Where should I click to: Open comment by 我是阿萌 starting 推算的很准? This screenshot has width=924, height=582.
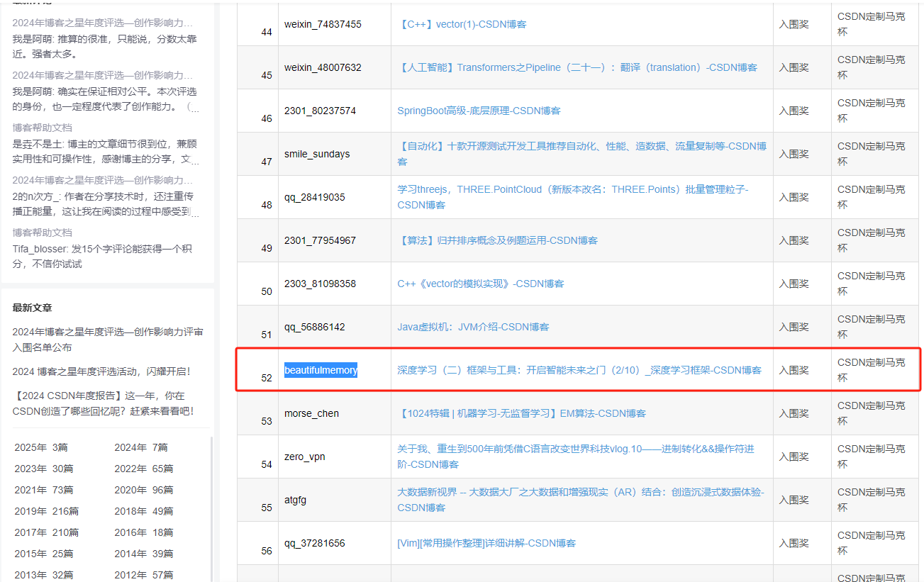coord(105,46)
